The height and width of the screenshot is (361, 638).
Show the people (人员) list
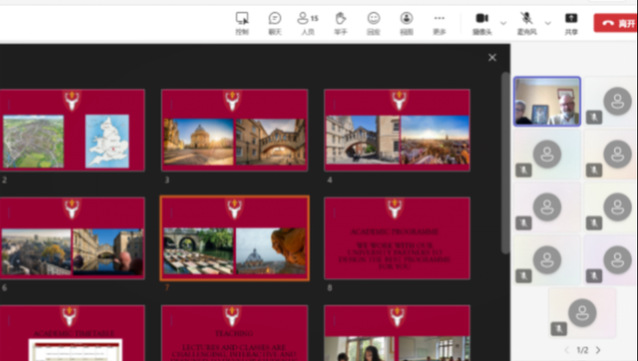coord(308,23)
